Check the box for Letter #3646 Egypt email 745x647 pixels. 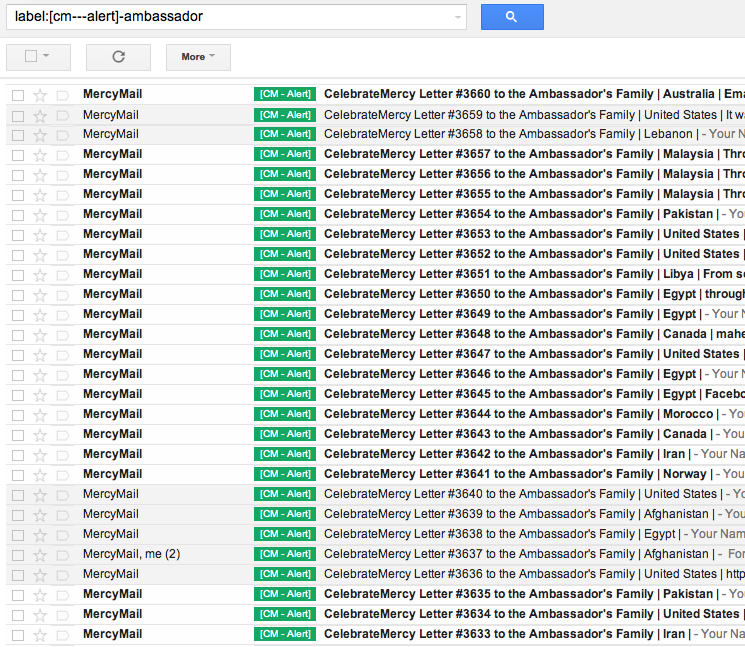pos(18,375)
